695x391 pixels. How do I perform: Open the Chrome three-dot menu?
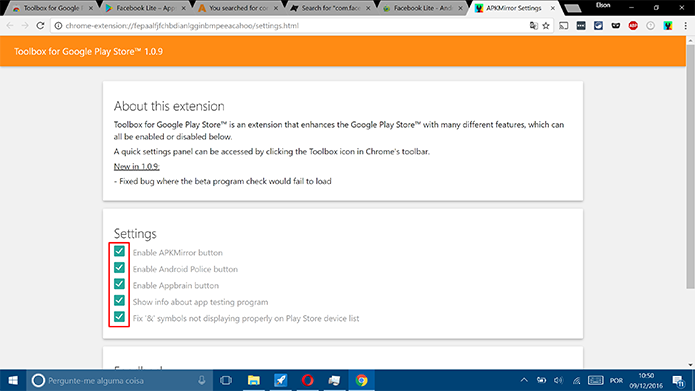click(685, 26)
